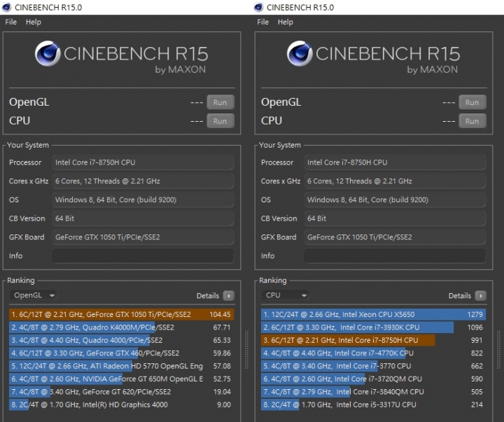Click the GFX Board field in right window
This screenshot has height=422, width=504.
[395, 237]
